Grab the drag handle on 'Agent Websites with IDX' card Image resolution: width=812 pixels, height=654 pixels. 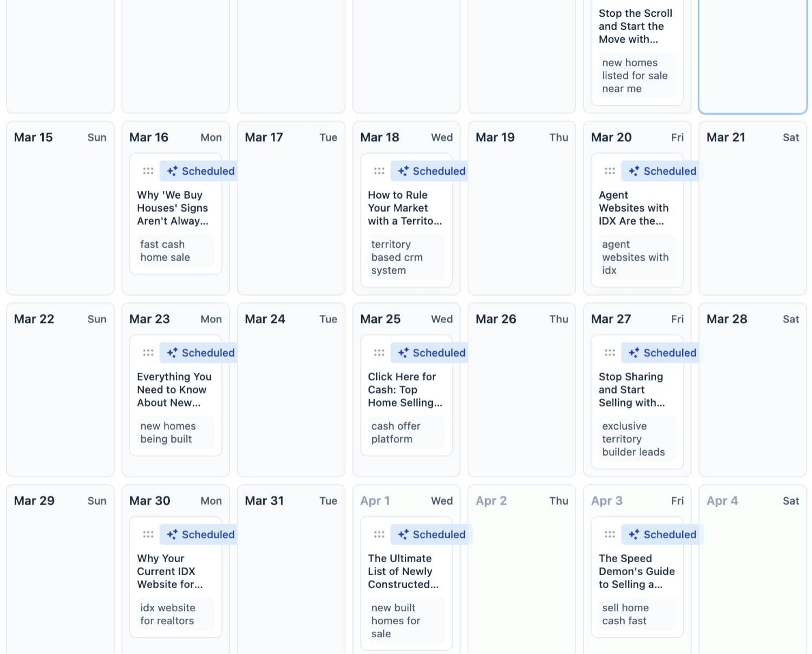610,170
